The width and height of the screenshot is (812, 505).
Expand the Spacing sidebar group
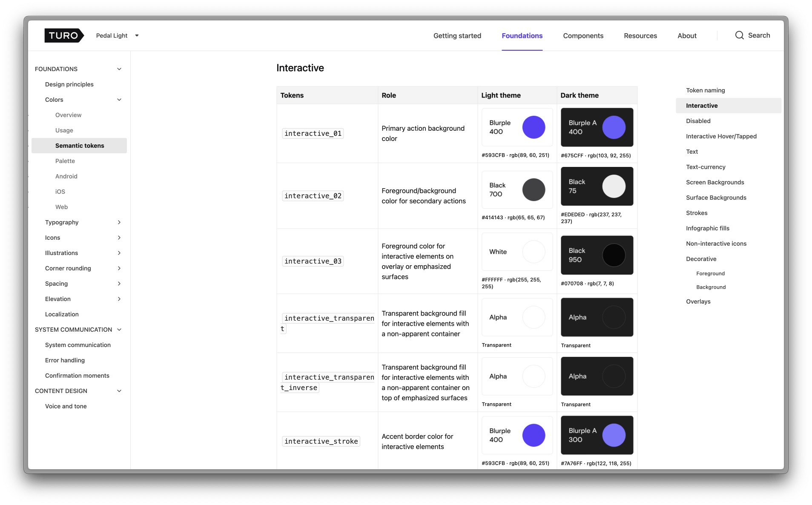click(119, 284)
